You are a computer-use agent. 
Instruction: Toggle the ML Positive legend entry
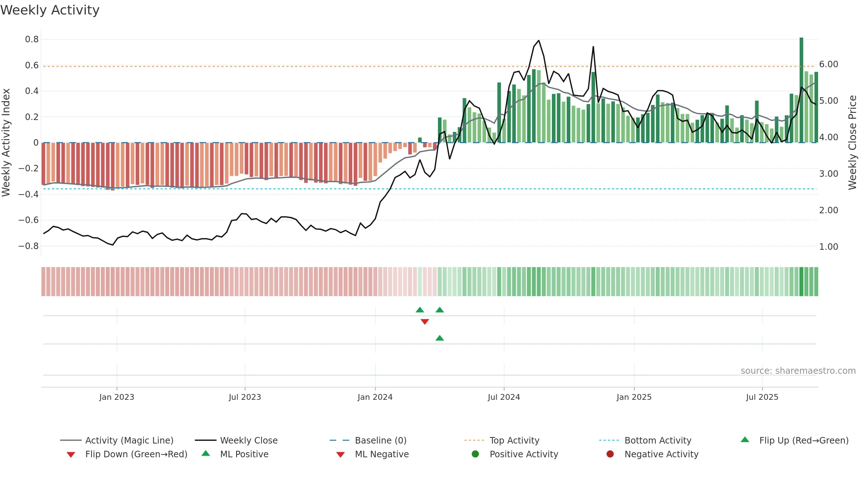pyautogui.click(x=235, y=454)
